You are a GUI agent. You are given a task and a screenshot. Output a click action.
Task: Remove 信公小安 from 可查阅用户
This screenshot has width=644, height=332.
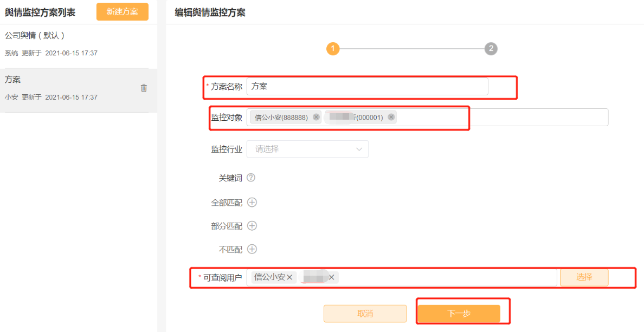(289, 277)
